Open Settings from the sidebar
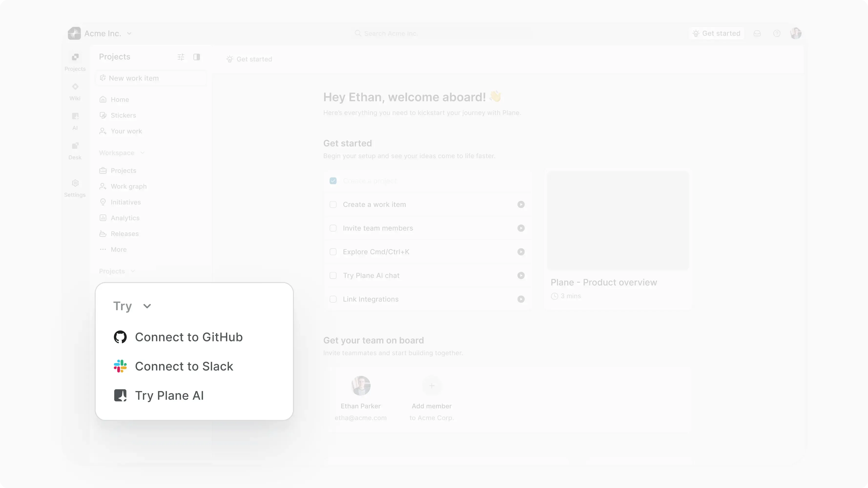868x488 pixels. pos(75,187)
